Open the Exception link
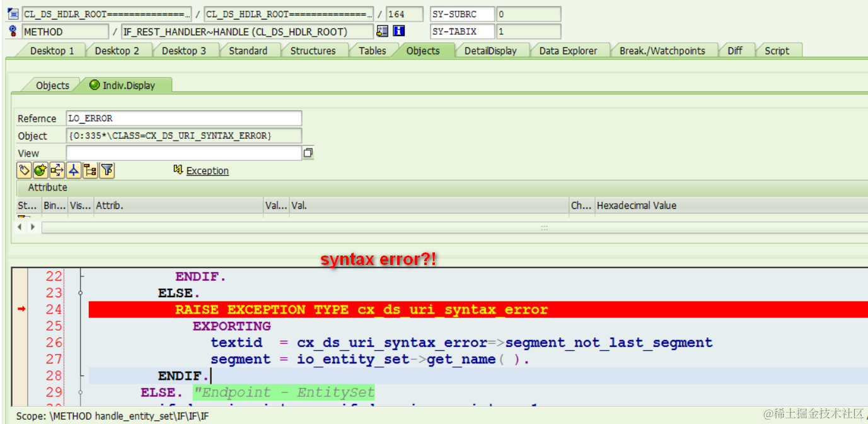868x424 pixels. click(x=207, y=170)
